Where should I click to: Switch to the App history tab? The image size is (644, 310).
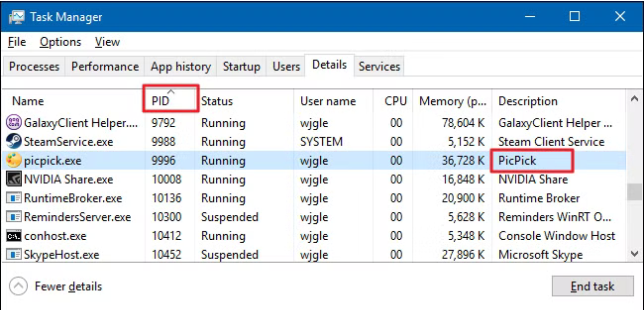pos(181,66)
